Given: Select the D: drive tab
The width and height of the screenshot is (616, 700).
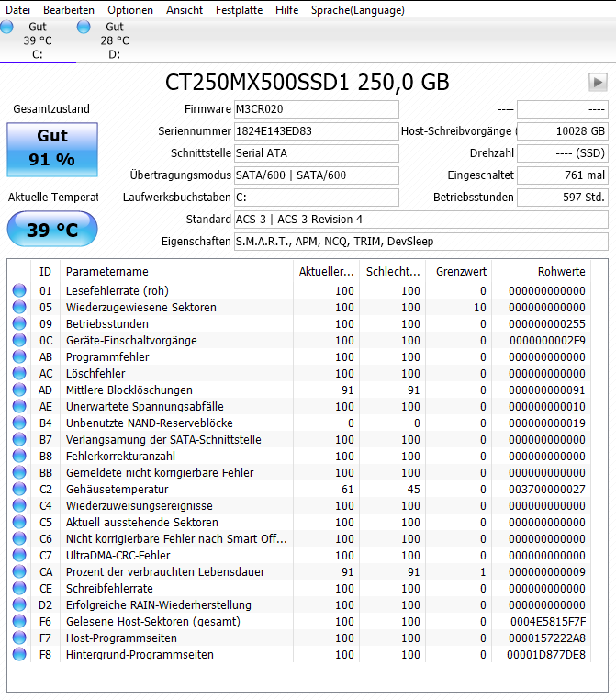Looking at the screenshot, I should tap(115, 40).
